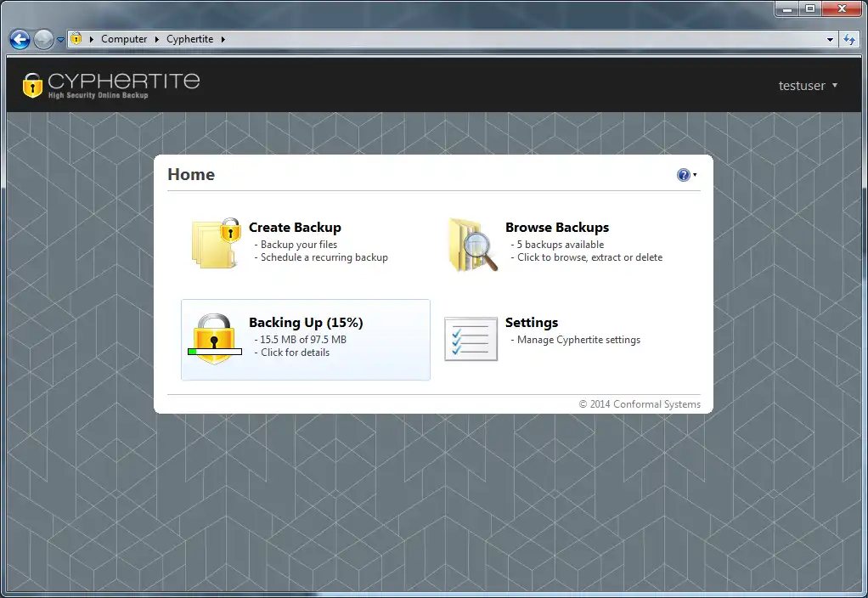Screen dimensions: 868x598
Task: Open the Settings heading link
Action: 532,323
